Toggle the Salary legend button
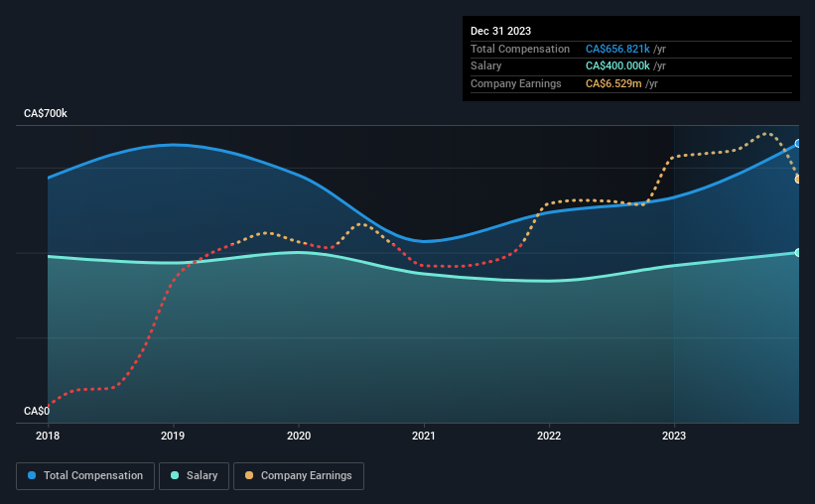The image size is (815, 504). (194, 476)
